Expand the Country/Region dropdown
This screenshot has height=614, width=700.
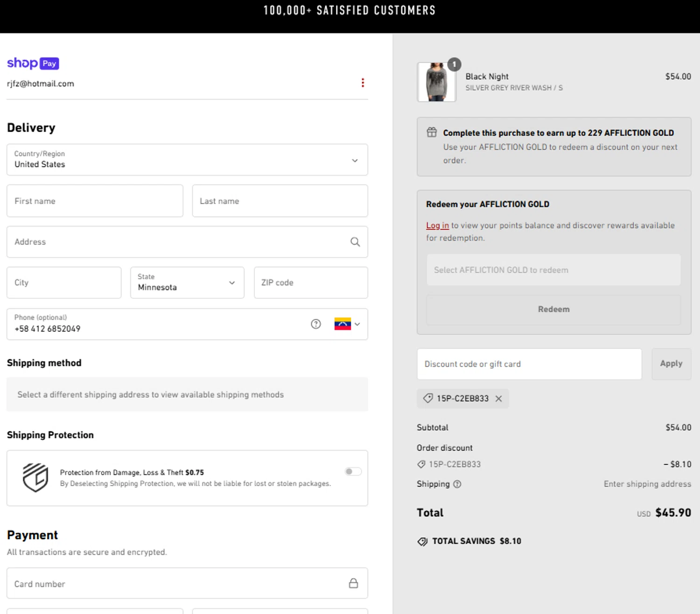point(187,160)
